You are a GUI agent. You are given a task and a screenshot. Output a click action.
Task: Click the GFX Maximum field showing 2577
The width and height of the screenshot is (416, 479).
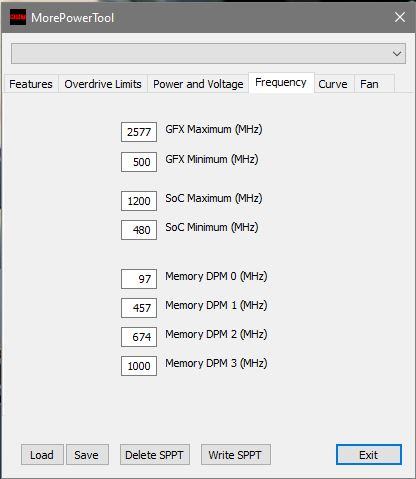(x=139, y=132)
